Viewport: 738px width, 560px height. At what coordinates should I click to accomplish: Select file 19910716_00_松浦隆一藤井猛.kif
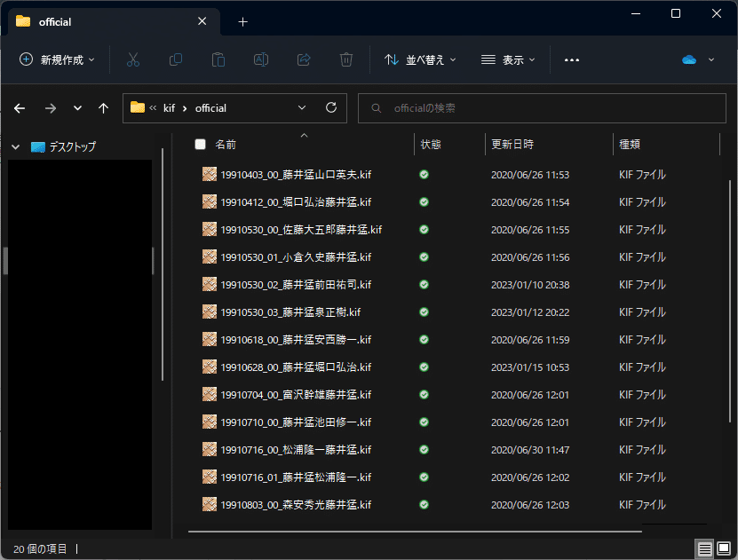tap(296, 449)
